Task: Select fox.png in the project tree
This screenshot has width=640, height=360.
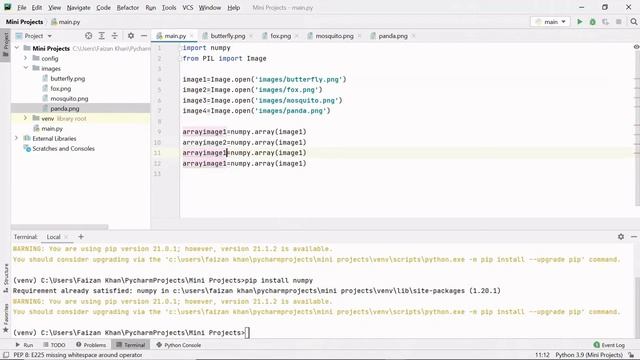Action: click(60, 89)
